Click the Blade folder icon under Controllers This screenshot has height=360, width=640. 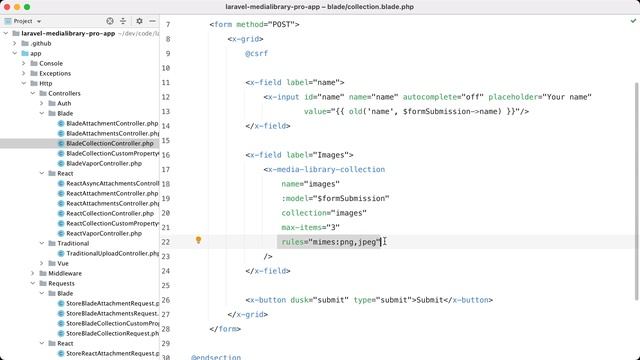[x=52, y=113]
